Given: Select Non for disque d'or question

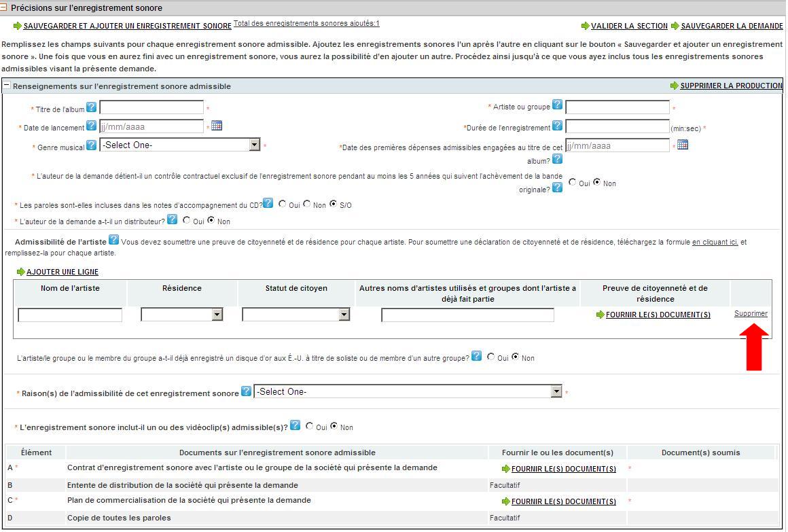Looking at the screenshot, I should click(515, 357).
